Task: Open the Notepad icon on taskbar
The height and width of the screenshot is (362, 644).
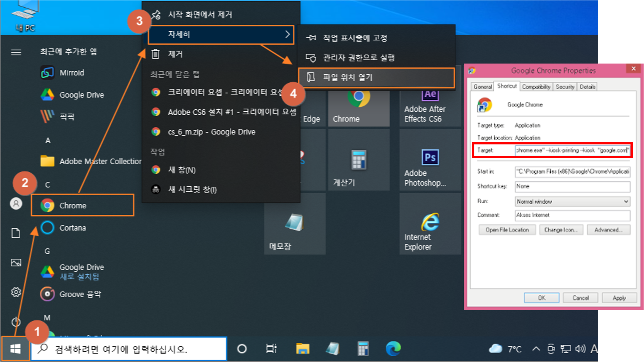Action: [x=333, y=349]
